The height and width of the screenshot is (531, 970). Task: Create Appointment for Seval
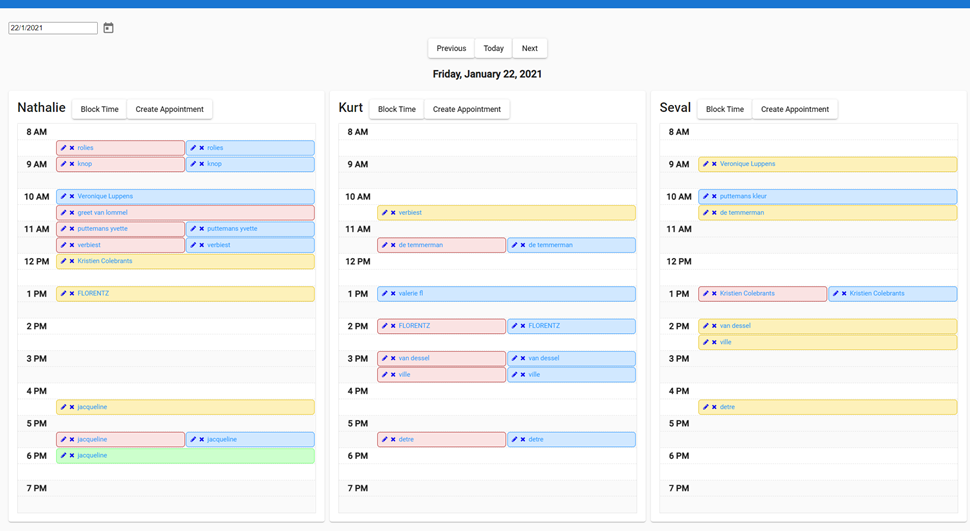click(795, 109)
